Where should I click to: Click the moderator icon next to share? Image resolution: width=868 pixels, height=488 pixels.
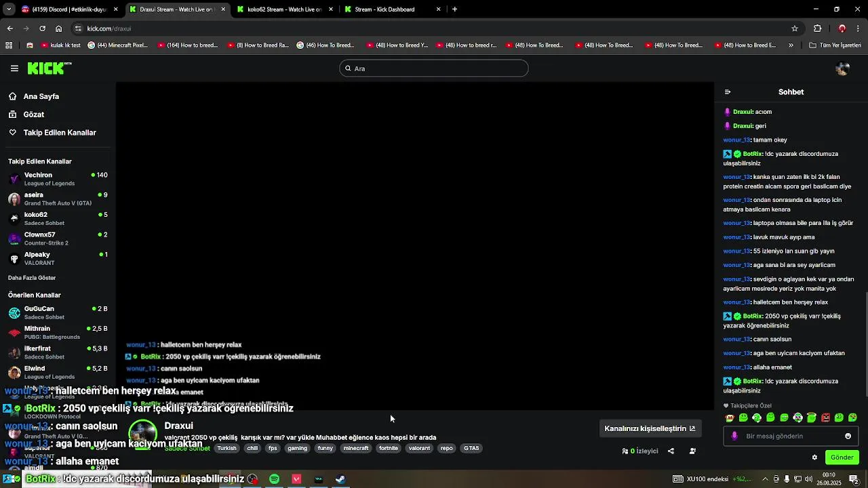692,451
